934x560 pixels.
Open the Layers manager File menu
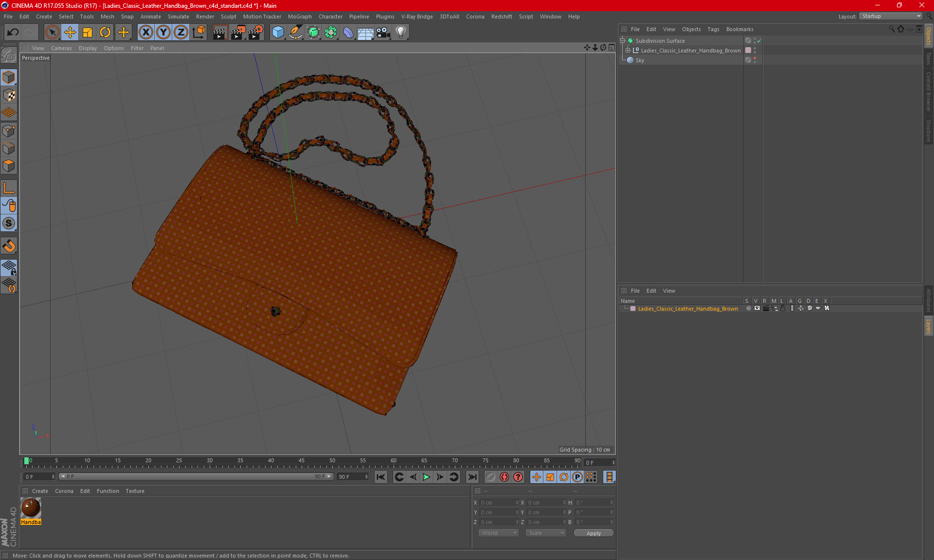(x=635, y=291)
